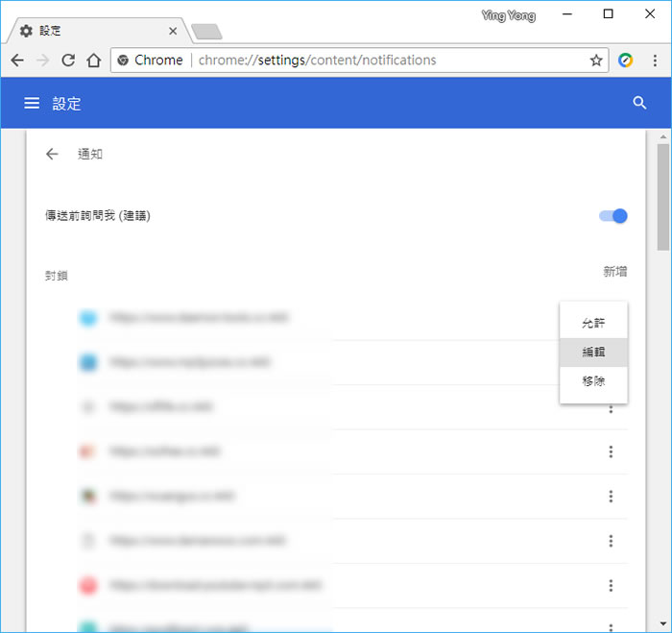Click the search magnifier icon in settings header
Screen dimensions: 672x633
tap(639, 104)
